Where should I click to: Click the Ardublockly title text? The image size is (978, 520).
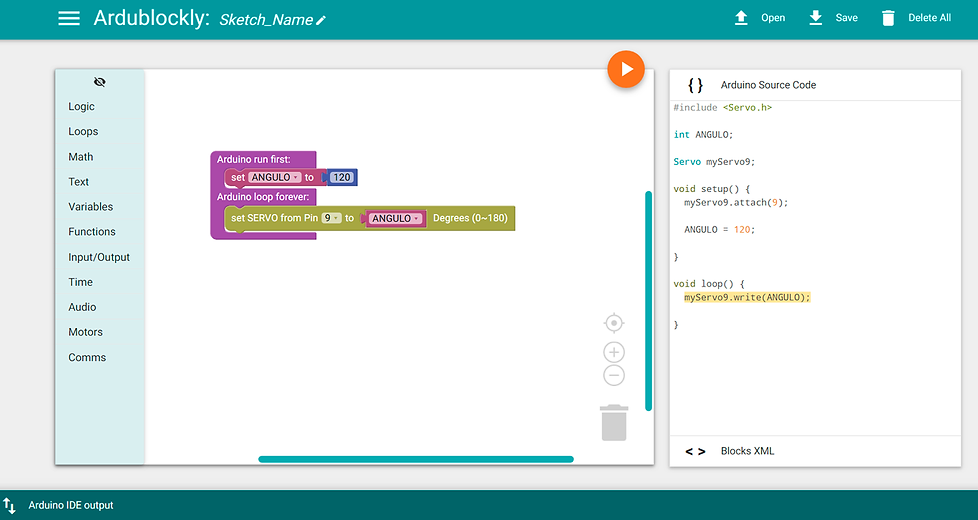(152, 18)
